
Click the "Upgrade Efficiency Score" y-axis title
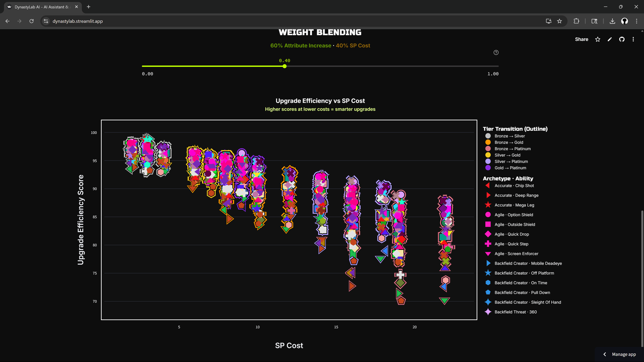80,220
